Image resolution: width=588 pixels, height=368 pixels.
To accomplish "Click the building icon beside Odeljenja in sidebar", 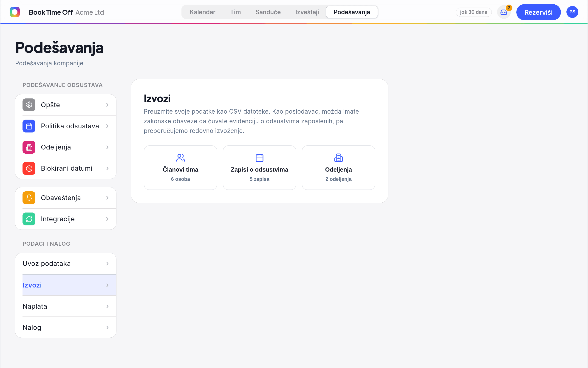I will tap(29, 147).
